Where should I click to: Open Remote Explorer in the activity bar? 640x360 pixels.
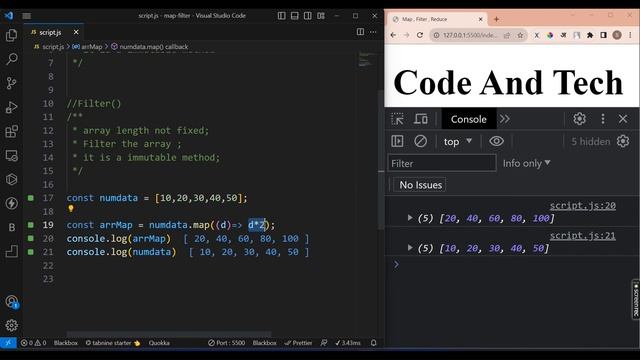[x=11, y=156]
